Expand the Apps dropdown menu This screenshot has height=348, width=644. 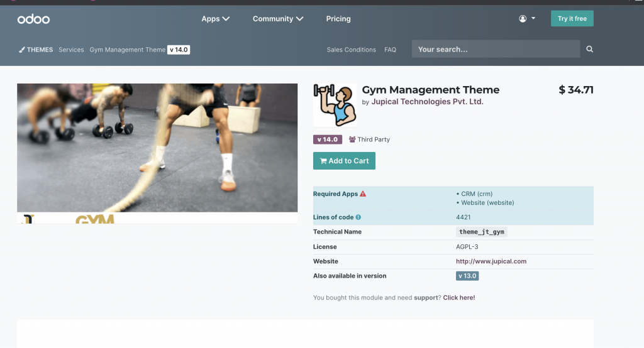coord(215,19)
